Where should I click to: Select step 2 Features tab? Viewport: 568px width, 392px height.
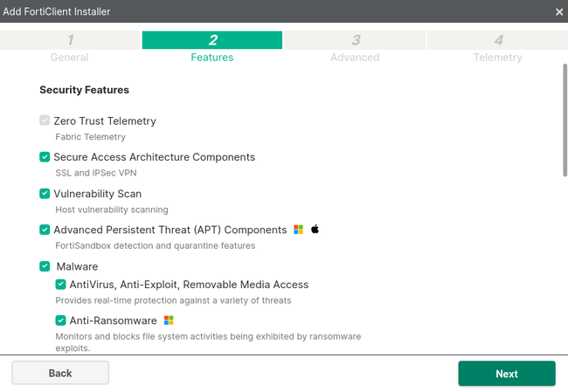[212, 47]
